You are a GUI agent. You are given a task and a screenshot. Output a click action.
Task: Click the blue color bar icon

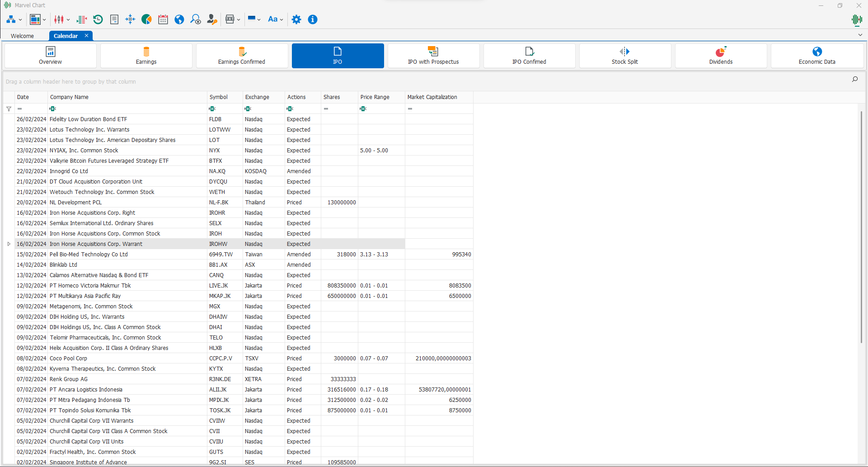click(x=252, y=19)
